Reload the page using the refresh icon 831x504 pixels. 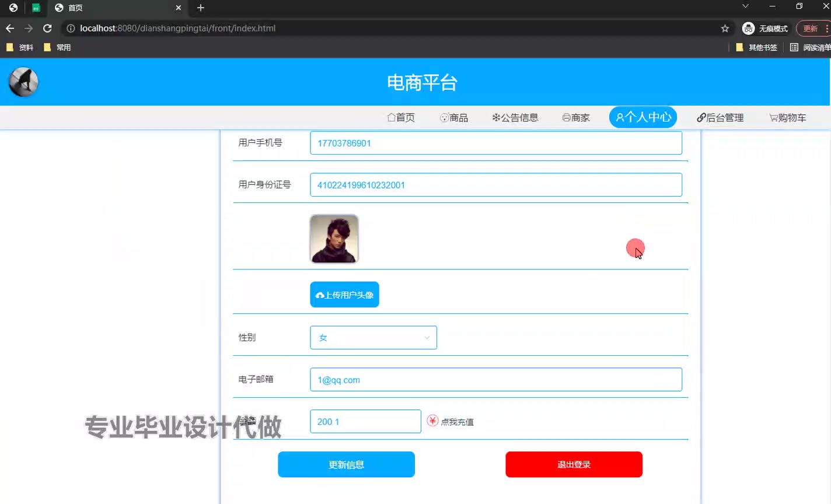47,28
